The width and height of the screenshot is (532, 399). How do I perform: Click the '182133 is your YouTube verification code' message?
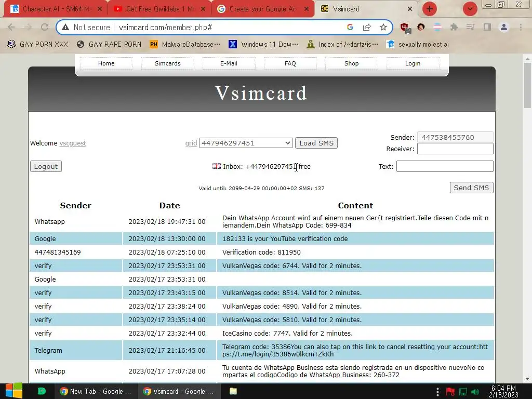click(285, 238)
